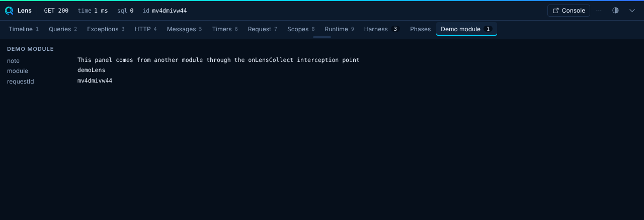Open the Harness tab

(382, 29)
